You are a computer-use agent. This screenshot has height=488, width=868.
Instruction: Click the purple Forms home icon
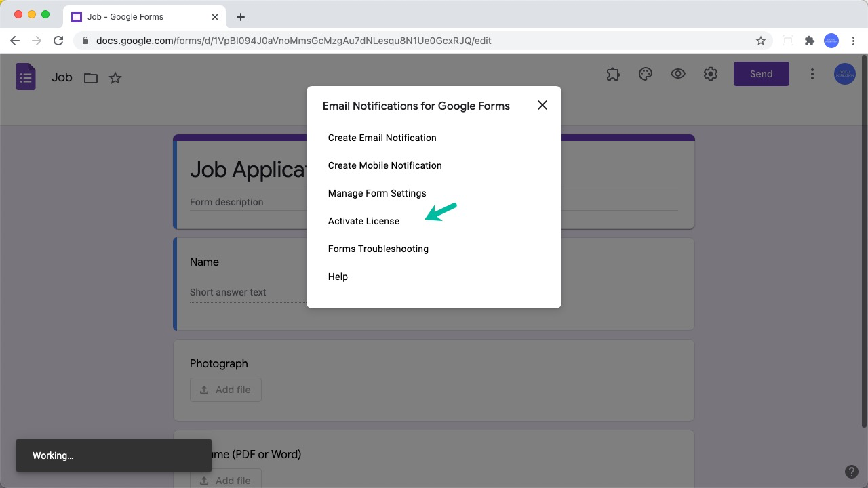pyautogui.click(x=26, y=77)
